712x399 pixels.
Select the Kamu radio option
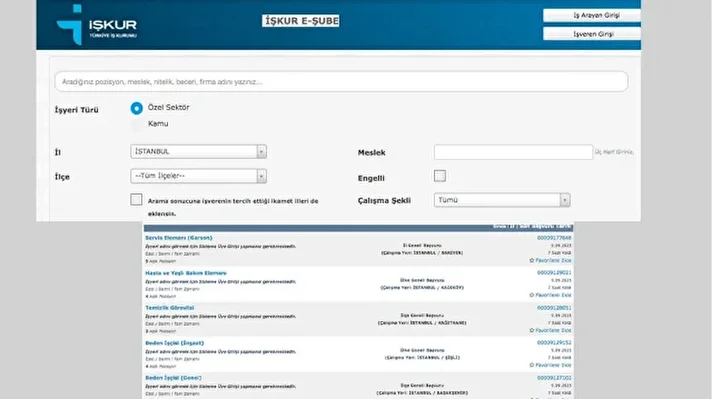[x=136, y=124]
